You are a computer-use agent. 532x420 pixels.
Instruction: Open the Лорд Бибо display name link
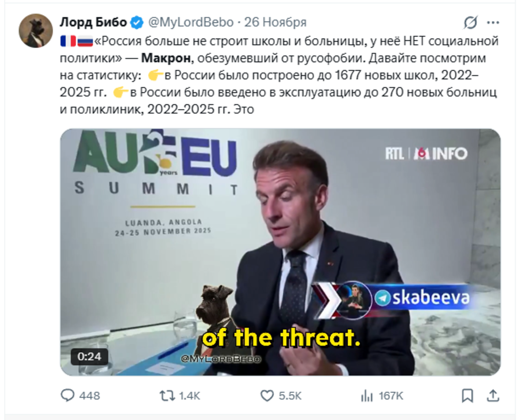pyautogui.click(x=93, y=22)
